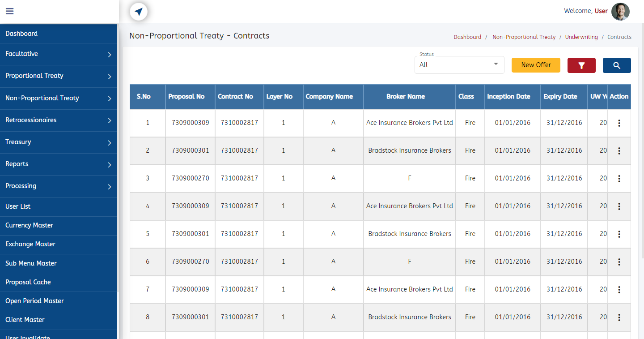Image resolution: width=644 pixels, height=339 pixels.
Task: Expand the Non-Proportional Treaty sidebar chevron
Action: (x=110, y=99)
